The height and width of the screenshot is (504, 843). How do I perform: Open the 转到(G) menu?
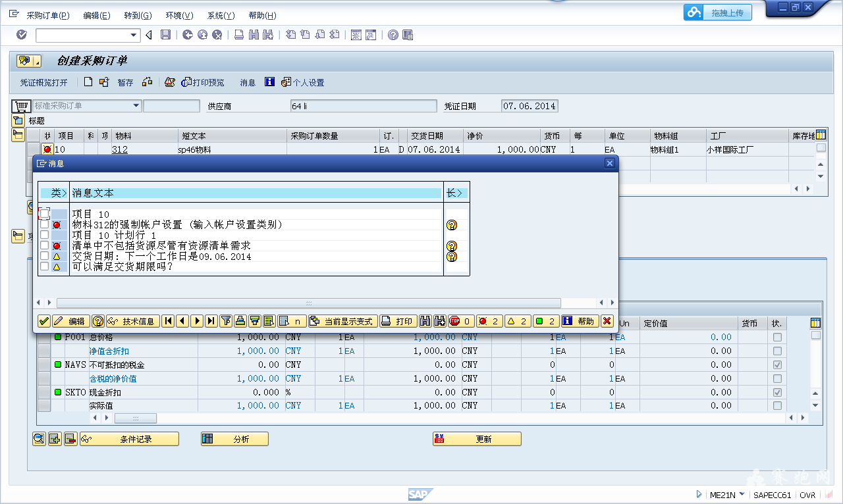point(138,15)
